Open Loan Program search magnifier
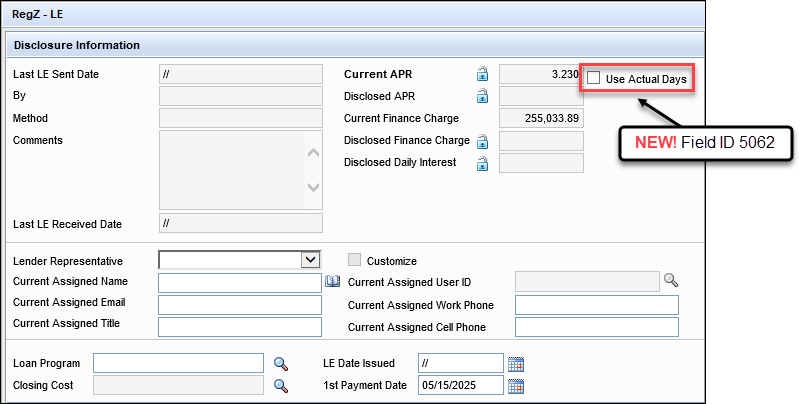 [x=281, y=364]
